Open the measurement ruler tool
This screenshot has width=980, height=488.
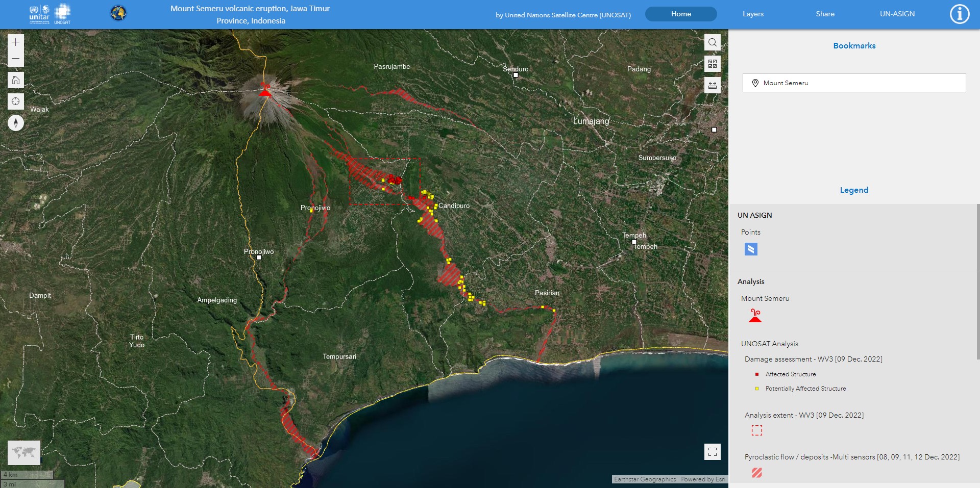click(713, 85)
